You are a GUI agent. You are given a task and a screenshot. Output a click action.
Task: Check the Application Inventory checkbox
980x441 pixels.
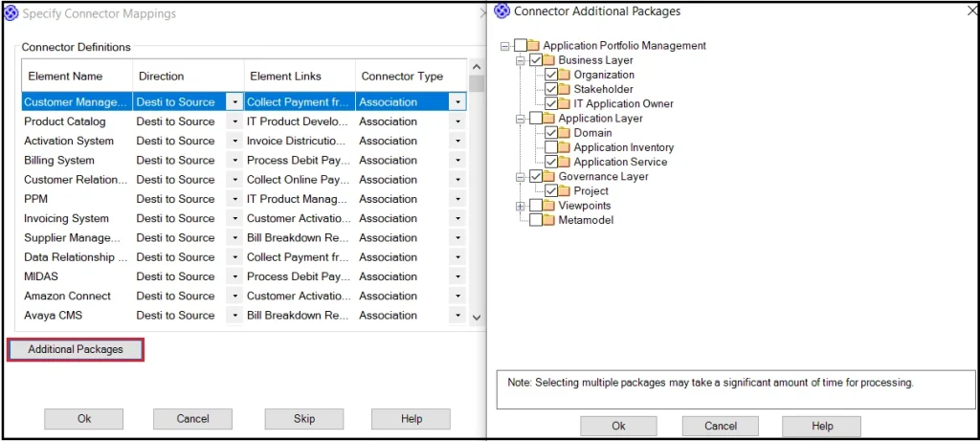(x=551, y=147)
